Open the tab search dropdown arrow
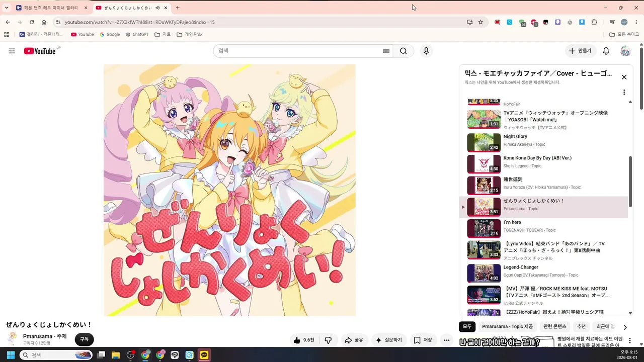This screenshot has height=362, width=644. point(7,8)
